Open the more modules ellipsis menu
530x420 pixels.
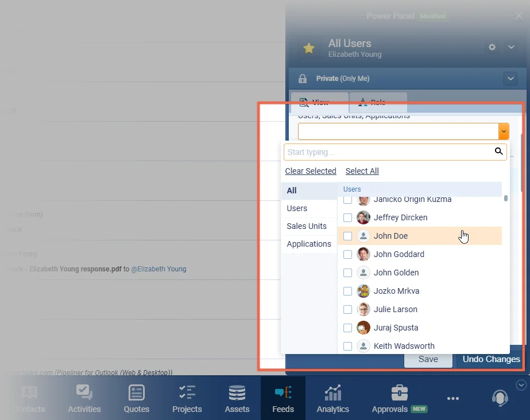[453, 399]
